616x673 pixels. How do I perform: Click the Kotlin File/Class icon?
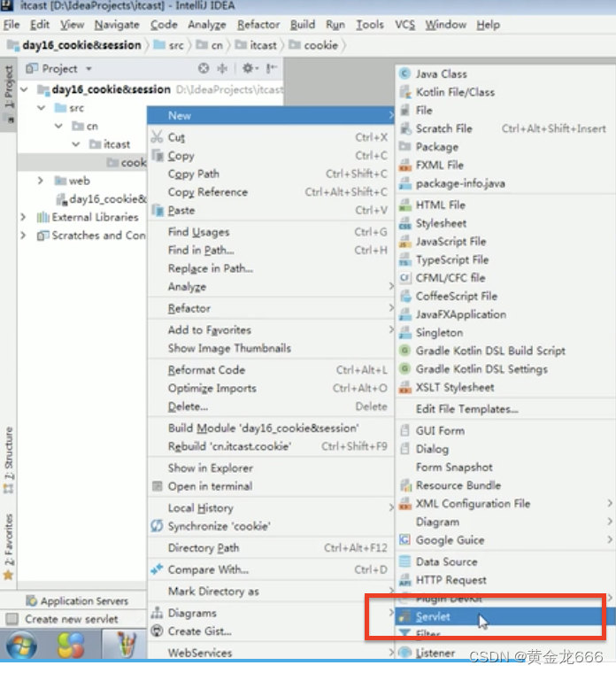[x=404, y=92]
